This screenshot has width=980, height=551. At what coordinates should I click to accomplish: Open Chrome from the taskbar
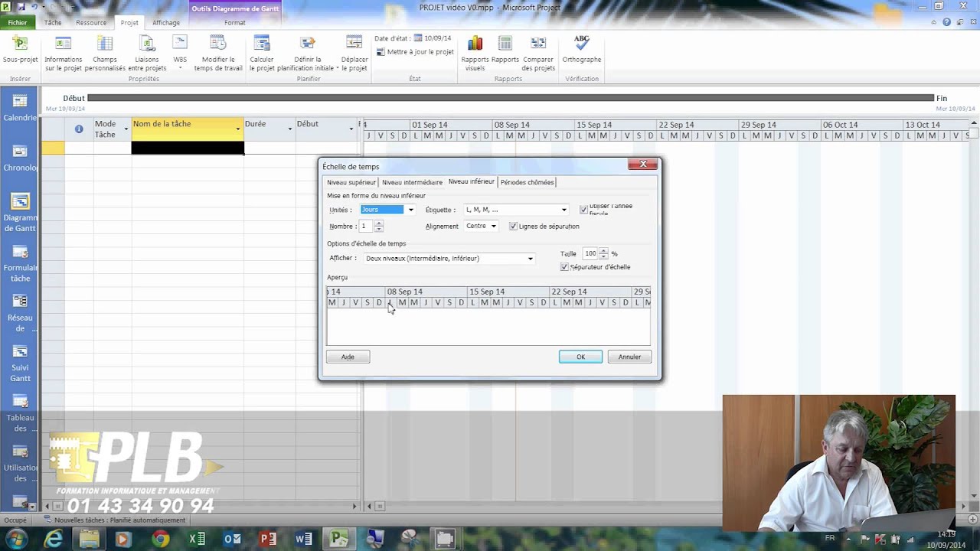[160, 540]
